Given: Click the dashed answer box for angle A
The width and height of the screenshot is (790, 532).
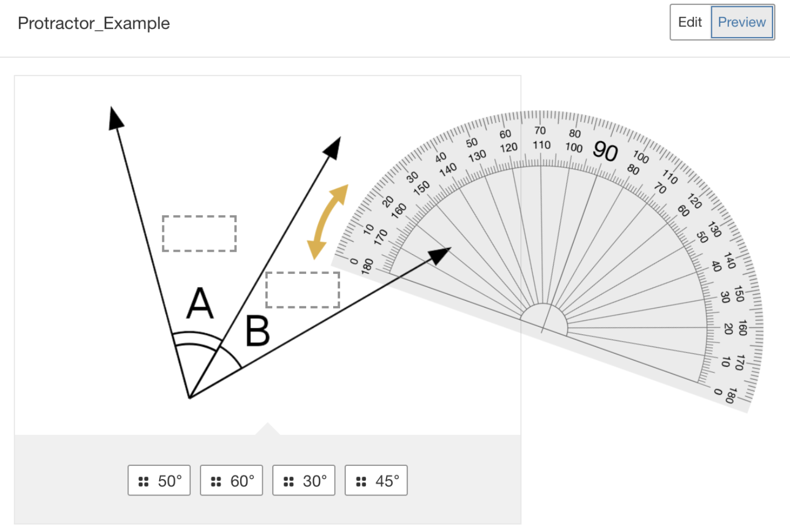Looking at the screenshot, I should pos(199,234).
